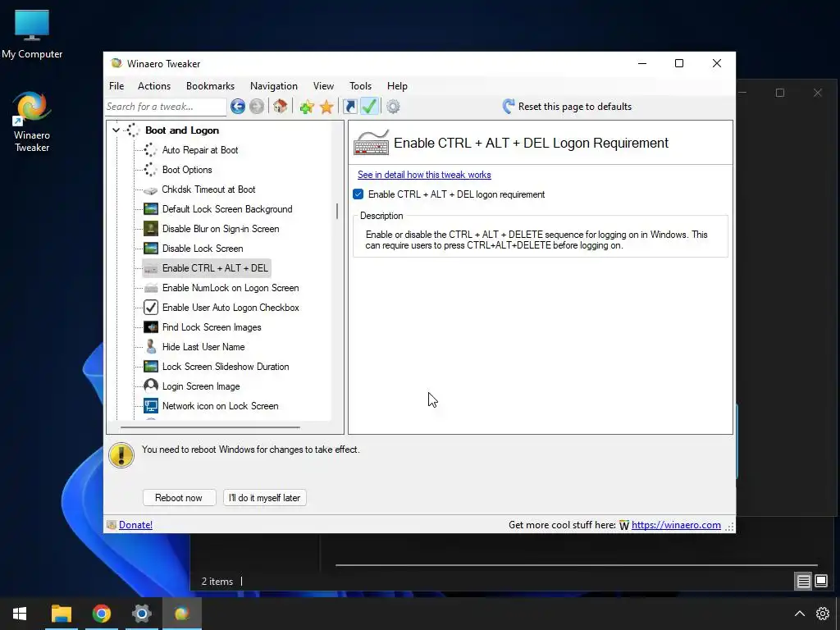Go to the Home page icon
This screenshot has width=840, height=630.
(281, 106)
